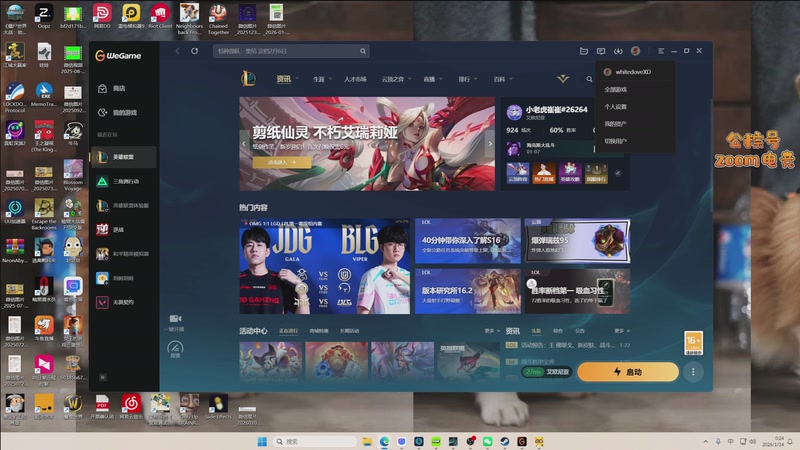Switch to the 头条 news tab
The height and width of the screenshot is (450, 800).
tap(536, 331)
